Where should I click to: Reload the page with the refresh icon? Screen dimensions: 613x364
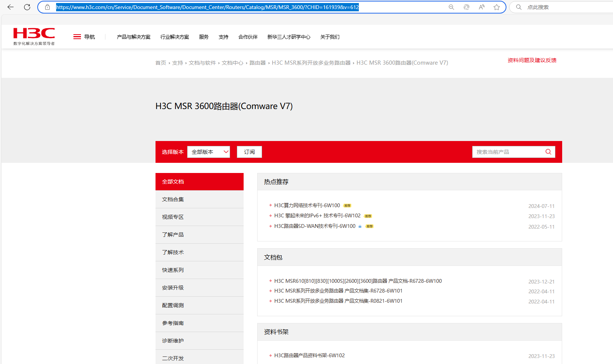tap(27, 7)
